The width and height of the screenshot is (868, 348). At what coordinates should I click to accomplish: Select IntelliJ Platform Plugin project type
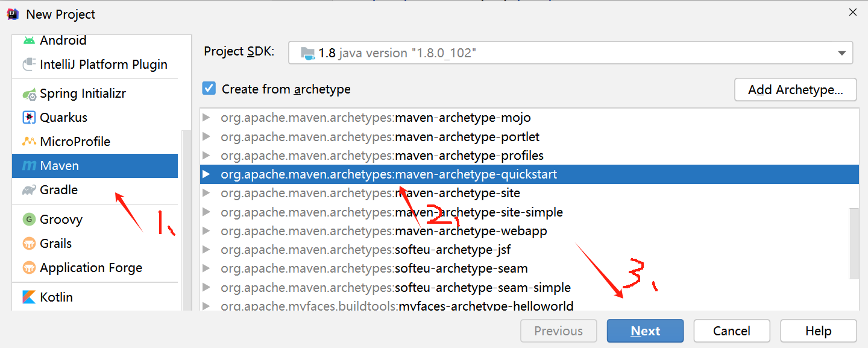pyautogui.click(x=95, y=65)
